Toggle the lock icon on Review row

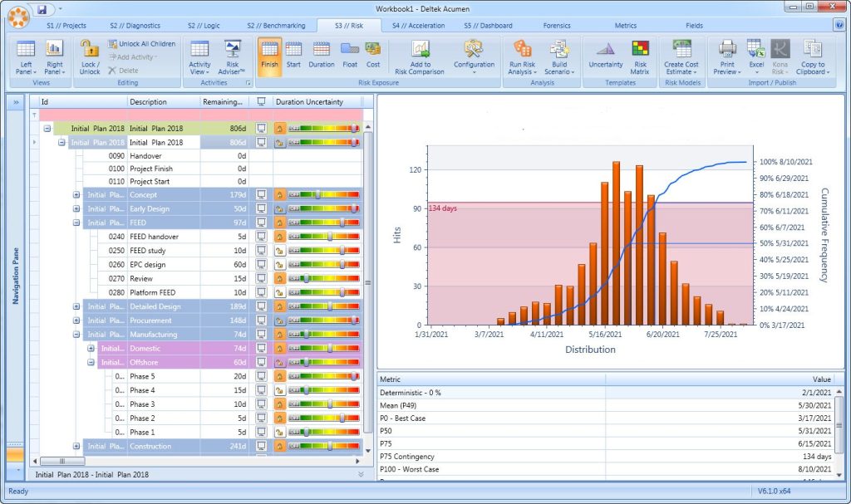pos(279,279)
